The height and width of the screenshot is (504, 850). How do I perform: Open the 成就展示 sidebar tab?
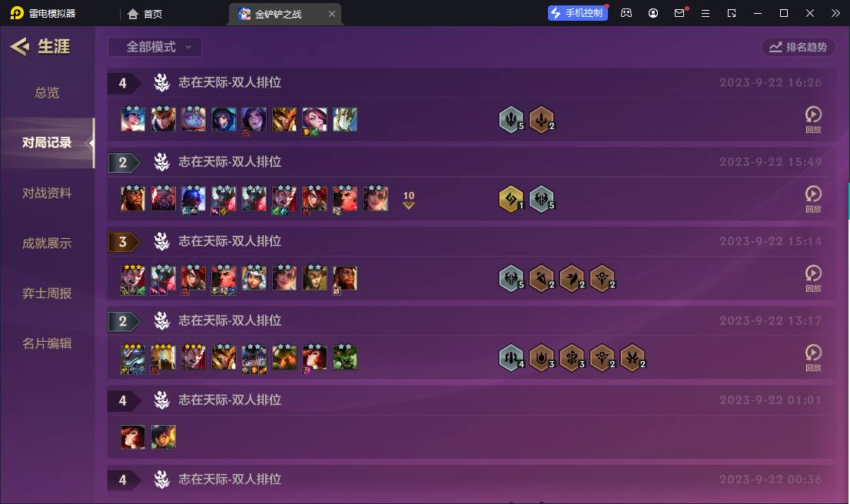(x=47, y=244)
